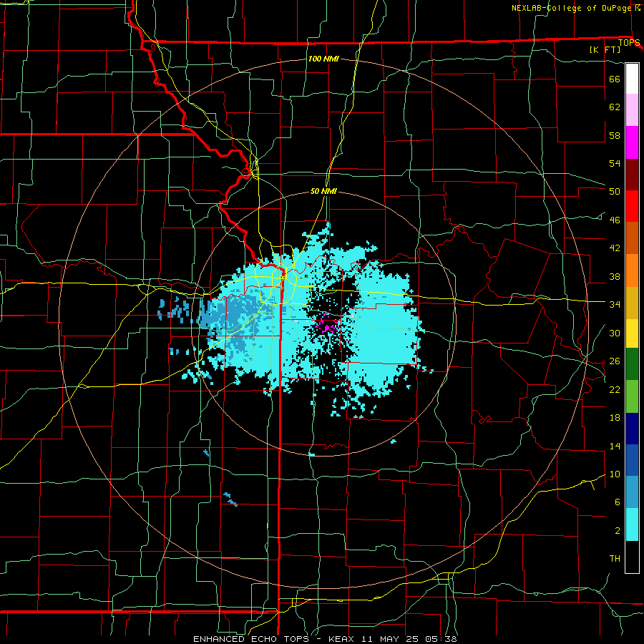Click the legend value '50'
The height and width of the screenshot is (644, 644).
tap(615, 192)
